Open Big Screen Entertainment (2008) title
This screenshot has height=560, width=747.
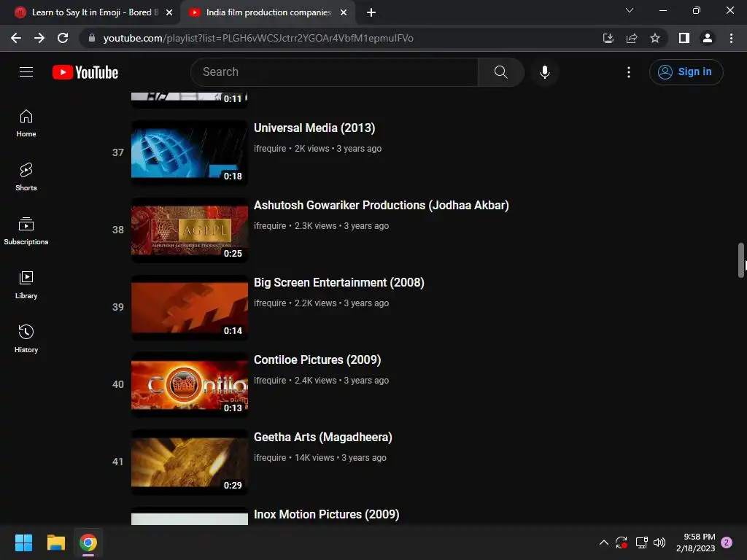pos(338,282)
